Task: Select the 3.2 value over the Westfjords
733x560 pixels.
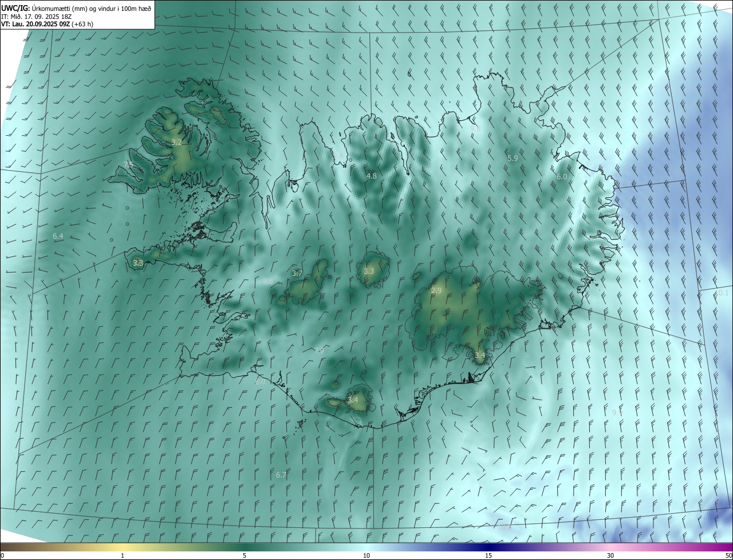Action: pyautogui.click(x=177, y=142)
